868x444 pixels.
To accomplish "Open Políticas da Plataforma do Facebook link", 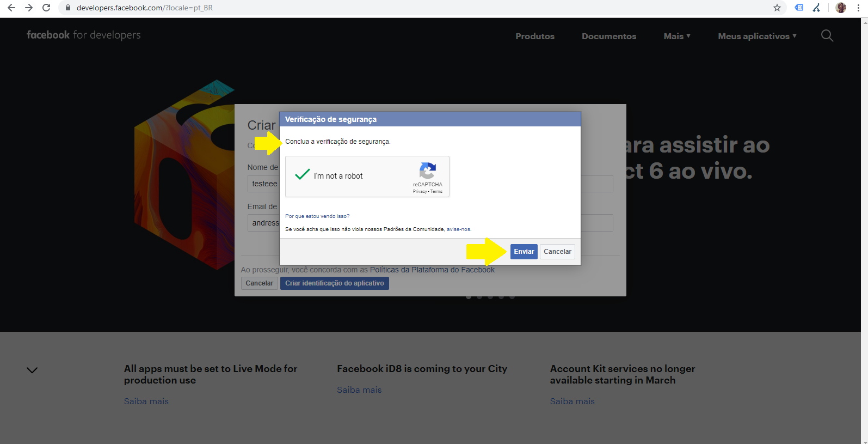I will (x=432, y=270).
